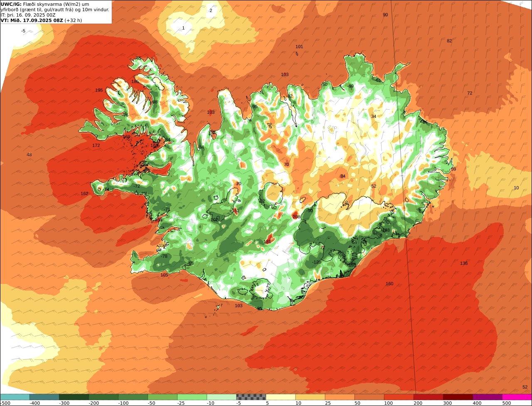Click the checkered swatch between -5 and 5
Viewport: 532px width, 406px height.
(x=251, y=397)
